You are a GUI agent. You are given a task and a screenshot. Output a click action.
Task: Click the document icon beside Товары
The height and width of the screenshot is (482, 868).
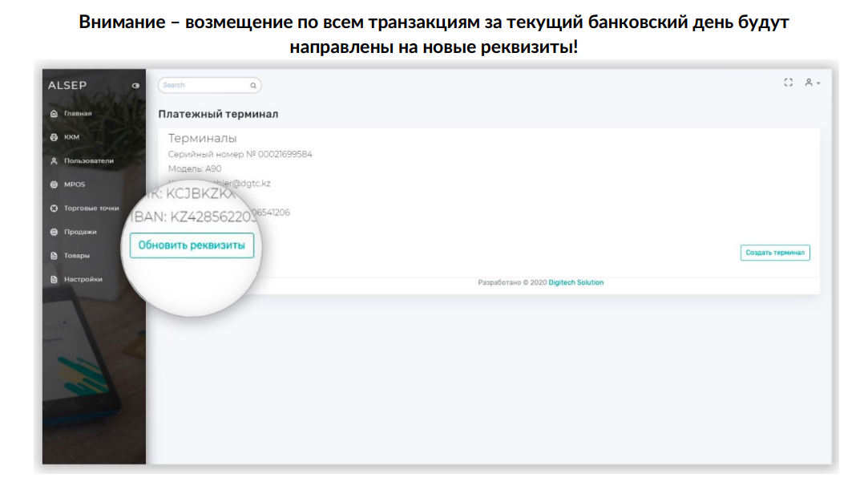click(x=54, y=256)
